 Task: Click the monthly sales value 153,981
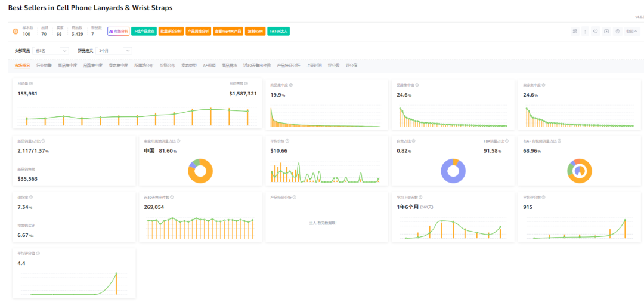(27, 94)
